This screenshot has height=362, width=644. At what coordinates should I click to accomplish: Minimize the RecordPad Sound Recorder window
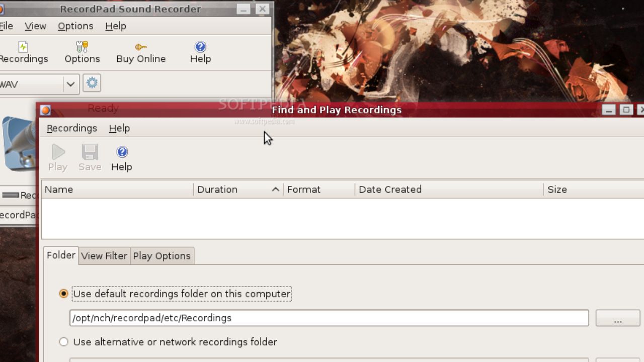pyautogui.click(x=244, y=9)
